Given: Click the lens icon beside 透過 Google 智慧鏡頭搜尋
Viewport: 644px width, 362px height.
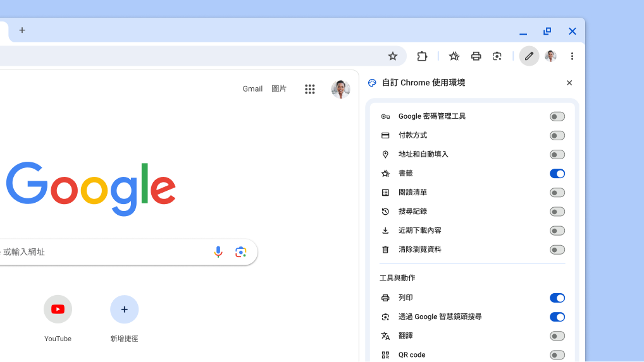Looking at the screenshot, I should click(385, 317).
